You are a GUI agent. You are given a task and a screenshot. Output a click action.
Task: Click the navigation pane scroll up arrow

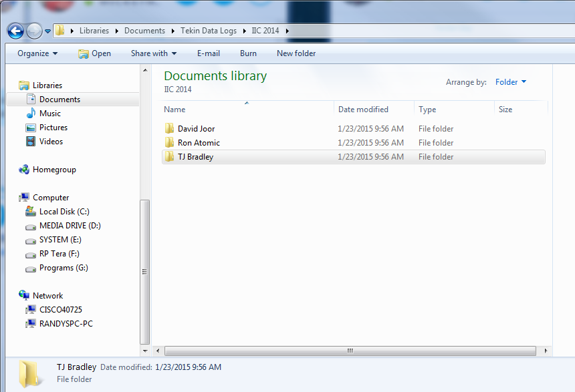pyautogui.click(x=145, y=70)
